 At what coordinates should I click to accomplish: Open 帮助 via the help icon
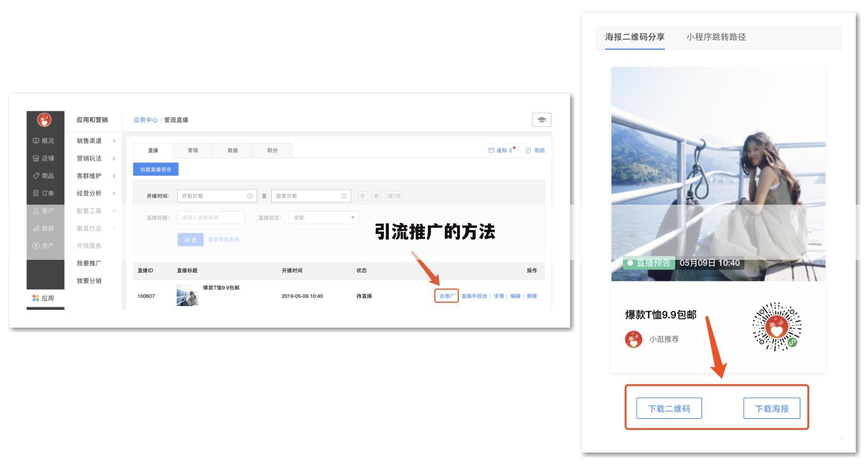pyautogui.click(x=536, y=150)
